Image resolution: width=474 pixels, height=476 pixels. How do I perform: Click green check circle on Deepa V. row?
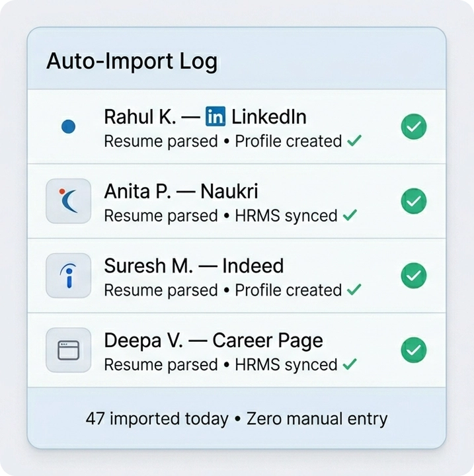414,350
